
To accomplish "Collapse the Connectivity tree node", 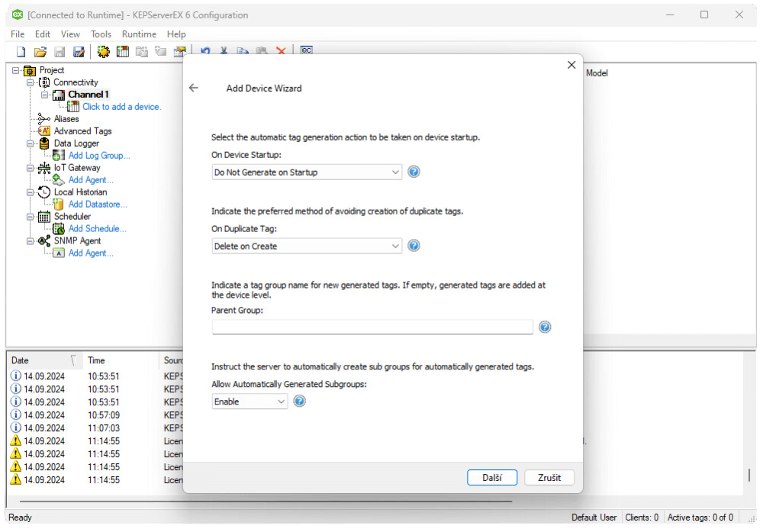I will (x=32, y=82).
